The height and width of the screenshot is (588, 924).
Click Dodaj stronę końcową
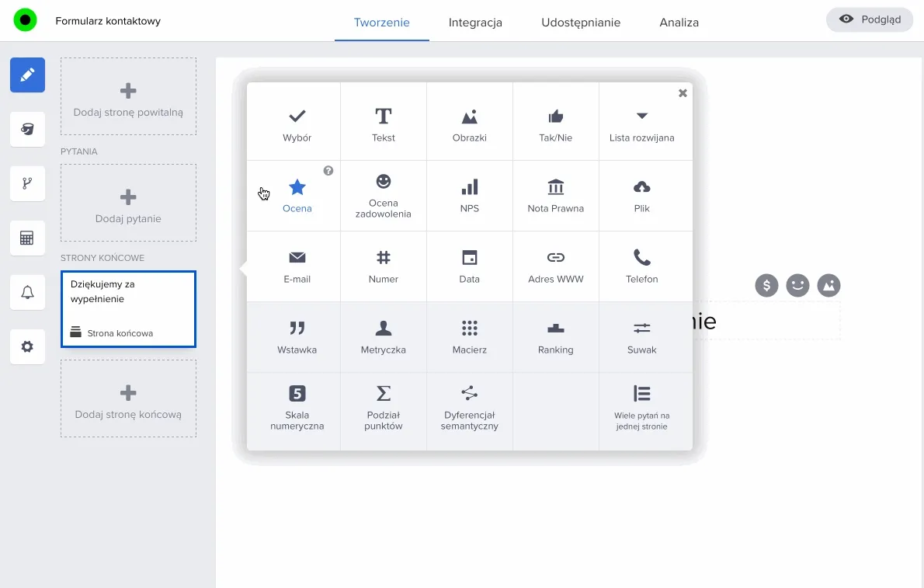pyautogui.click(x=128, y=398)
